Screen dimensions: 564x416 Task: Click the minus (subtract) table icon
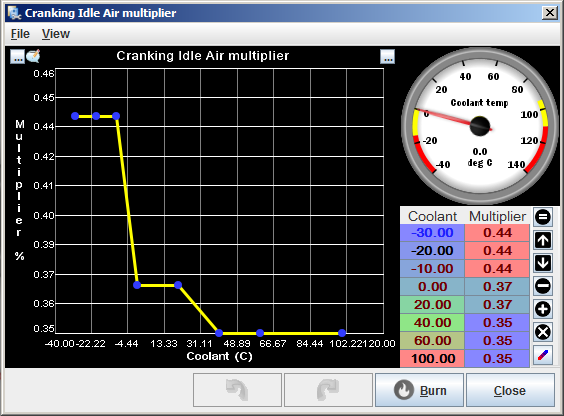pyautogui.click(x=543, y=286)
